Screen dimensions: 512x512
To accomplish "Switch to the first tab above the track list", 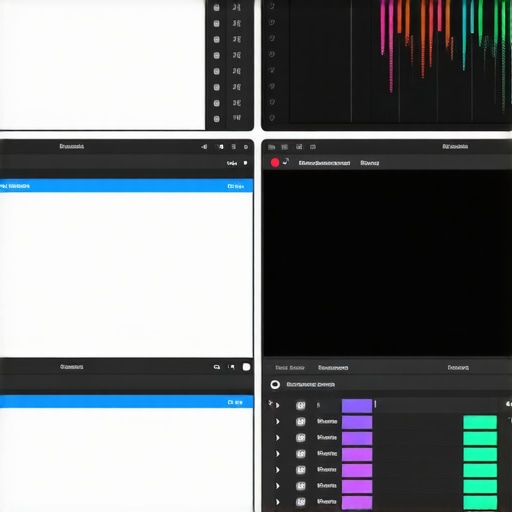I will [x=290, y=367].
